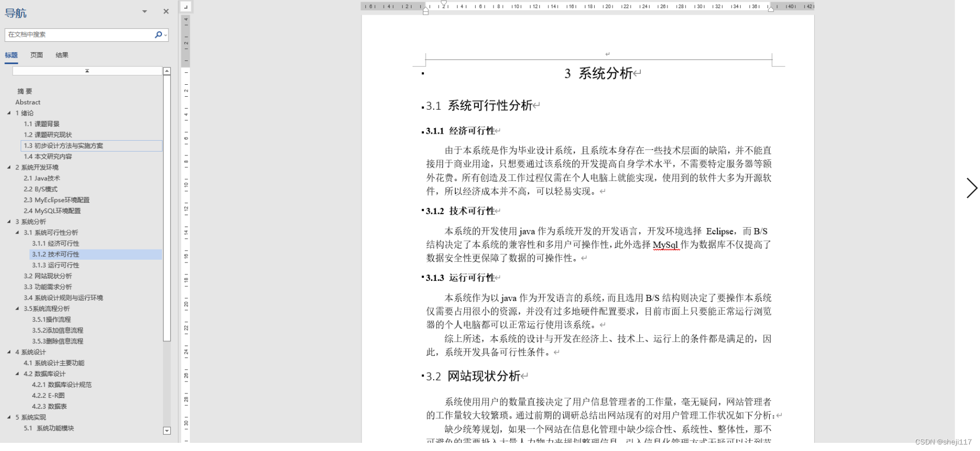Click the navigation pane vertical scrollbar thumb
This screenshot has width=980, height=451.
pyautogui.click(x=167, y=206)
